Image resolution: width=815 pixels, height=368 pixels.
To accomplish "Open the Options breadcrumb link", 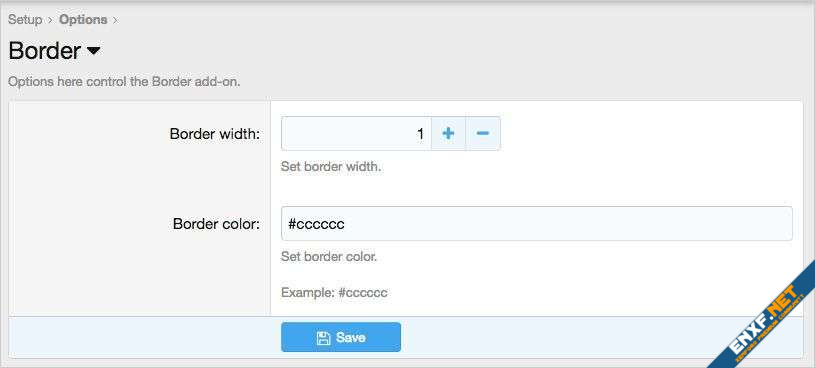I will point(83,20).
